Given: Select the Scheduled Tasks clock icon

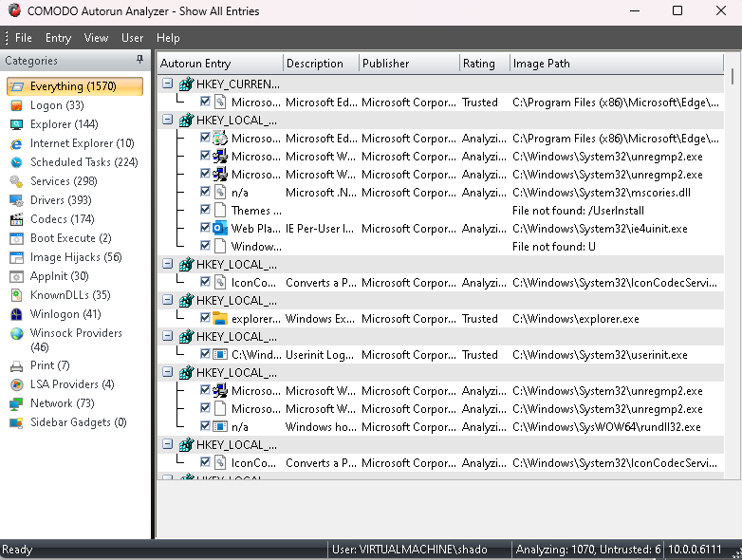Looking at the screenshot, I should click(16, 162).
